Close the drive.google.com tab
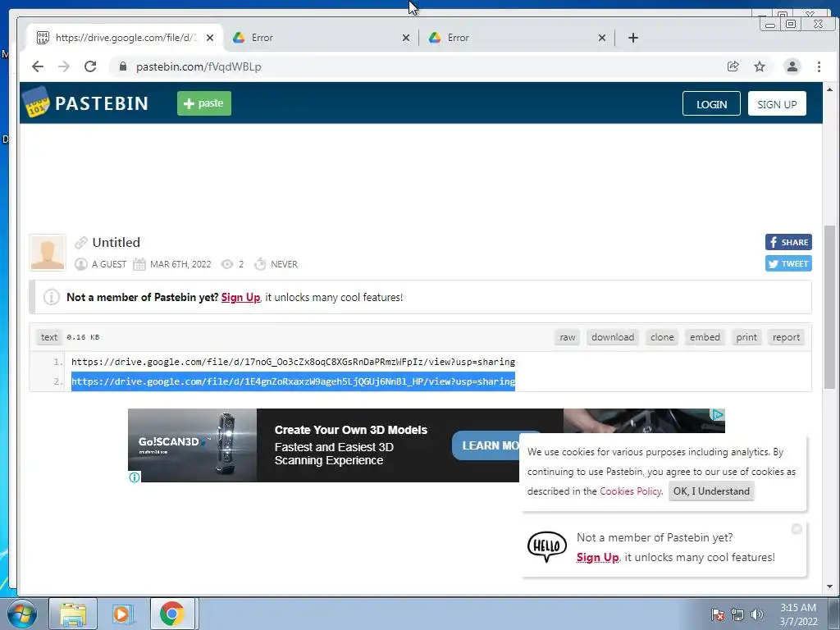840x630 pixels. point(210,38)
